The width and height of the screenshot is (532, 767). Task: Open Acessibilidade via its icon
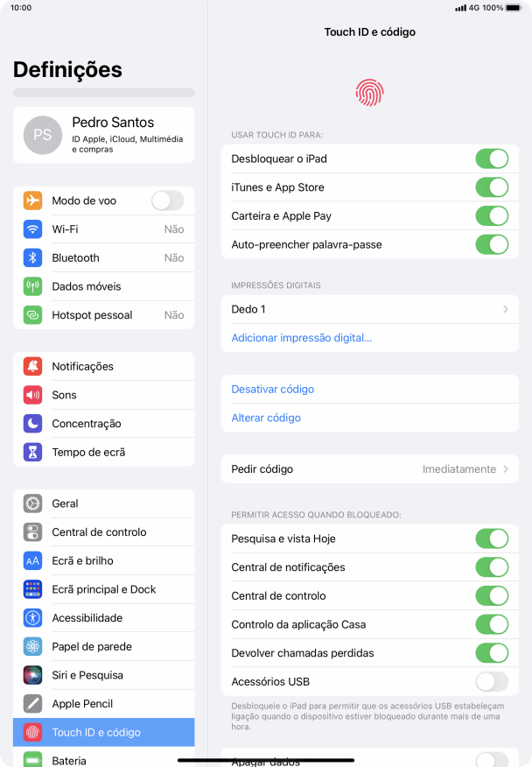pyautogui.click(x=32, y=618)
